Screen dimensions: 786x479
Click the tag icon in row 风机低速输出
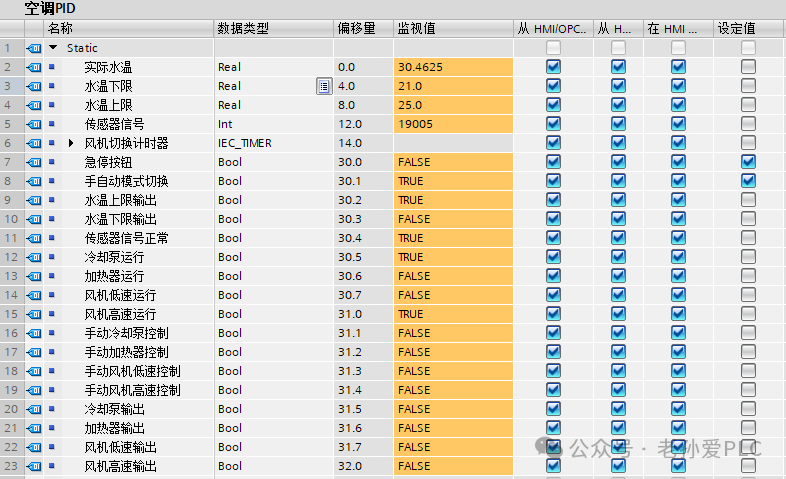pos(34,447)
